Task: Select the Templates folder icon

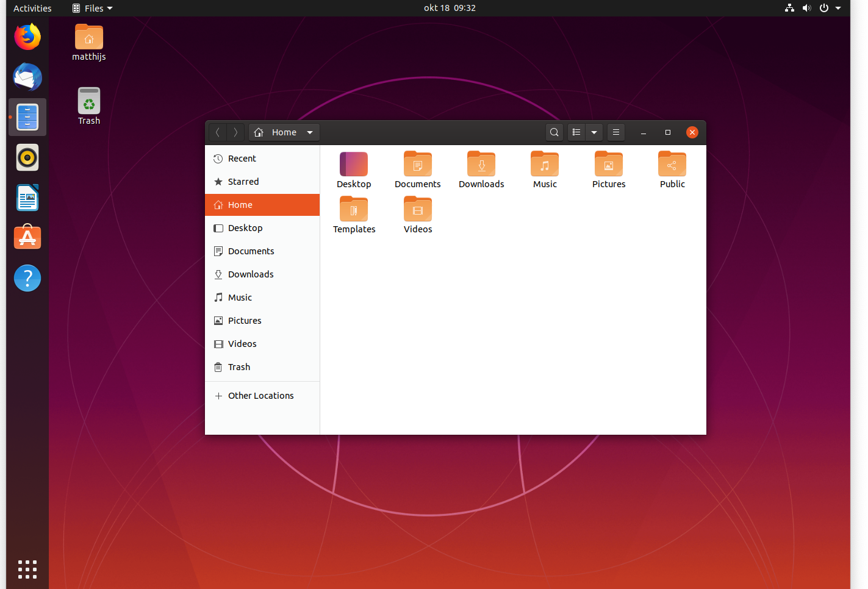Action: [354, 210]
